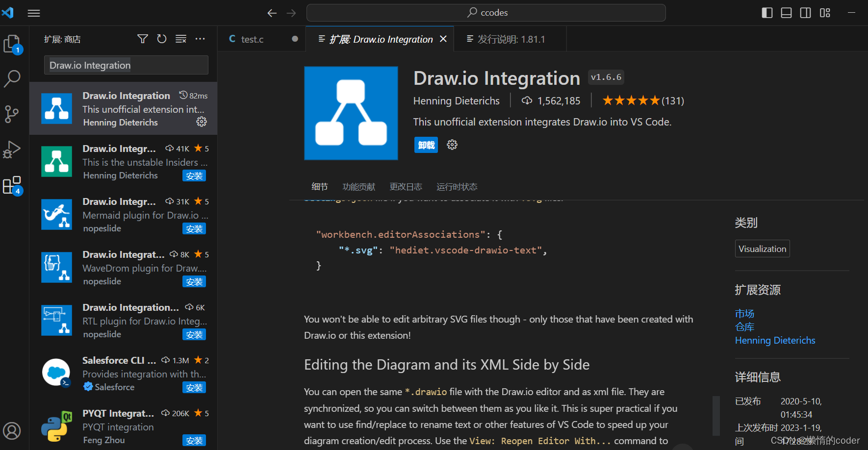Open the 仓库 repository link
This screenshot has width=868, height=450.
tap(744, 327)
